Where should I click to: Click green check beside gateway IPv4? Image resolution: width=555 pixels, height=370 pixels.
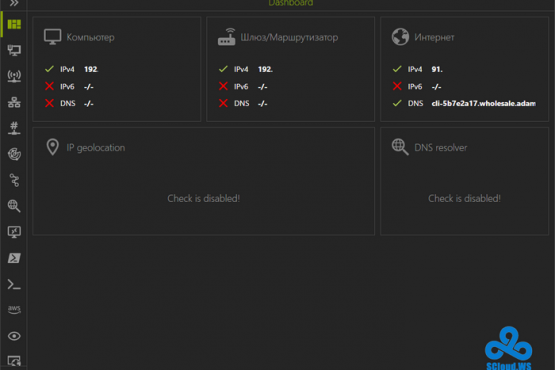[x=223, y=69]
